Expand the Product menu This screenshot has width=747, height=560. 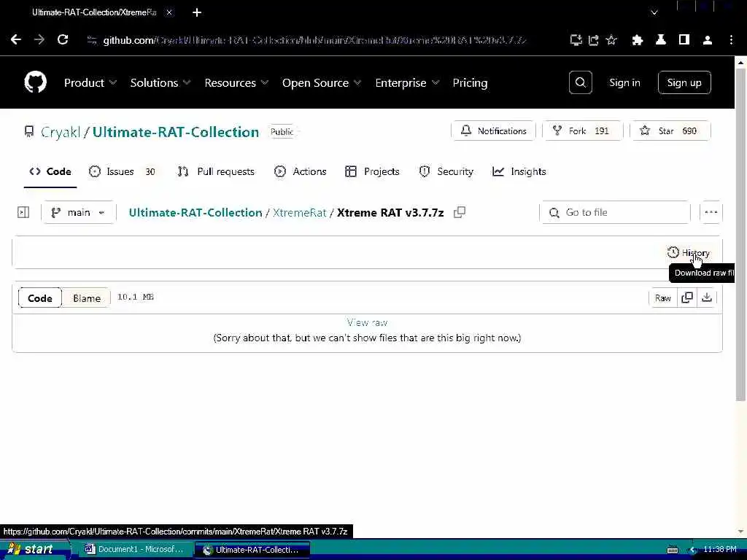[90, 83]
